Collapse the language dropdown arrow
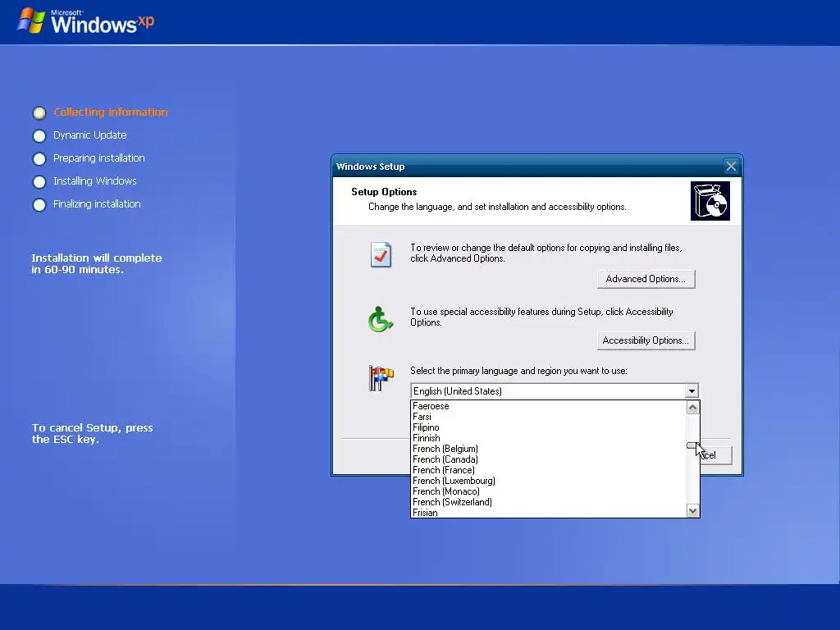Screen dimensions: 840x630 tap(692, 391)
